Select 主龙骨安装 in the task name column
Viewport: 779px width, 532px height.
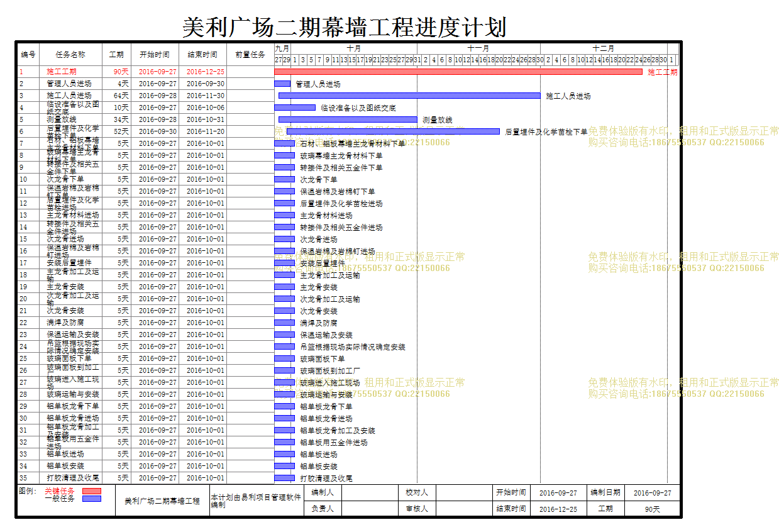(x=65, y=287)
